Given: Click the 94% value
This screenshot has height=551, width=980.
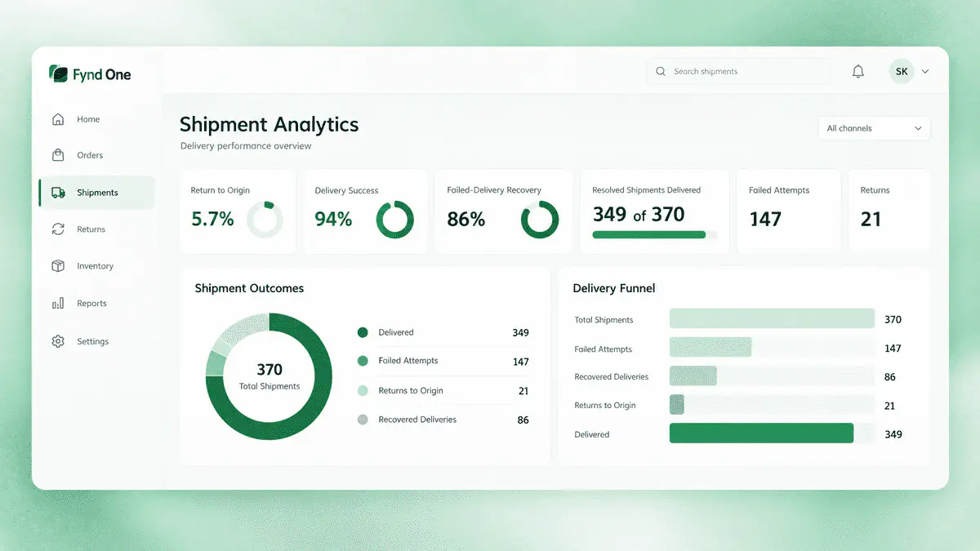Looking at the screenshot, I should pyautogui.click(x=333, y=219).
